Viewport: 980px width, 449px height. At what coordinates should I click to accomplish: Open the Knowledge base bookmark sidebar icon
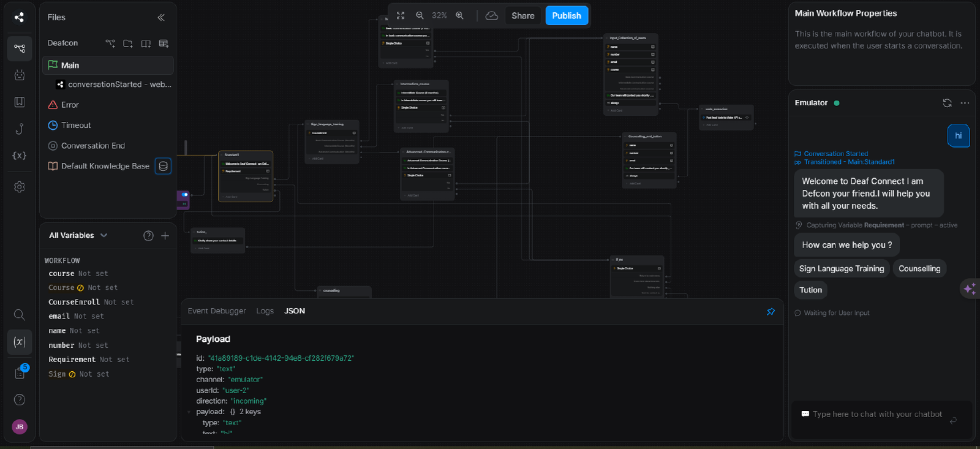tap(20, 102)
